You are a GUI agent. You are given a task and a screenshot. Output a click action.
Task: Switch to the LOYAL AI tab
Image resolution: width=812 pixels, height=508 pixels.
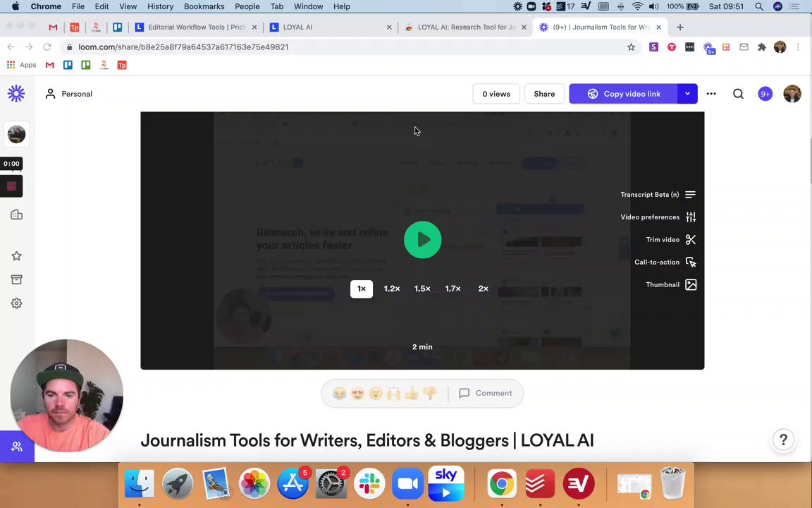tap(331, 27)
